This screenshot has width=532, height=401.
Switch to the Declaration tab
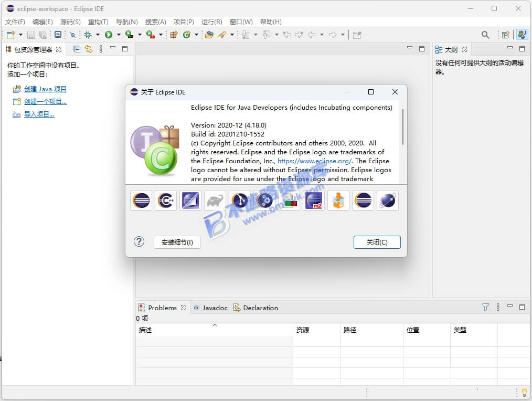(x=256, y=308)
